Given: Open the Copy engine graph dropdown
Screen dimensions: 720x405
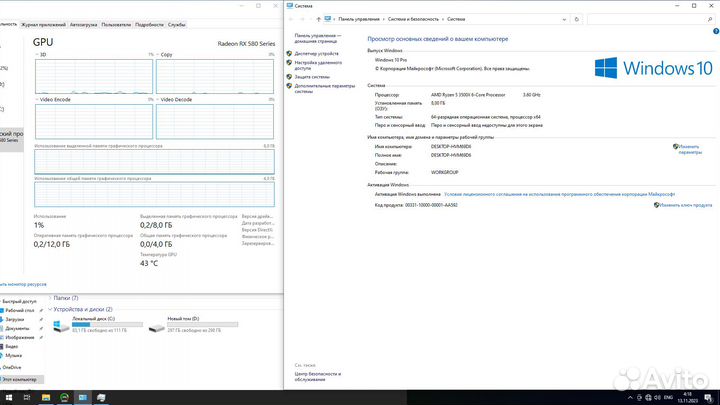Looking at the screenshot, I should pos(158,55).
